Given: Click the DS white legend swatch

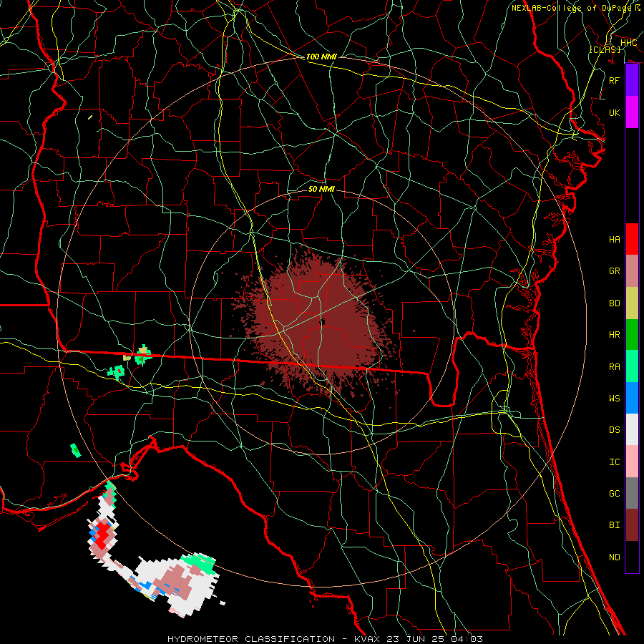Looking at the screenshot, I should tap(632, 429).
